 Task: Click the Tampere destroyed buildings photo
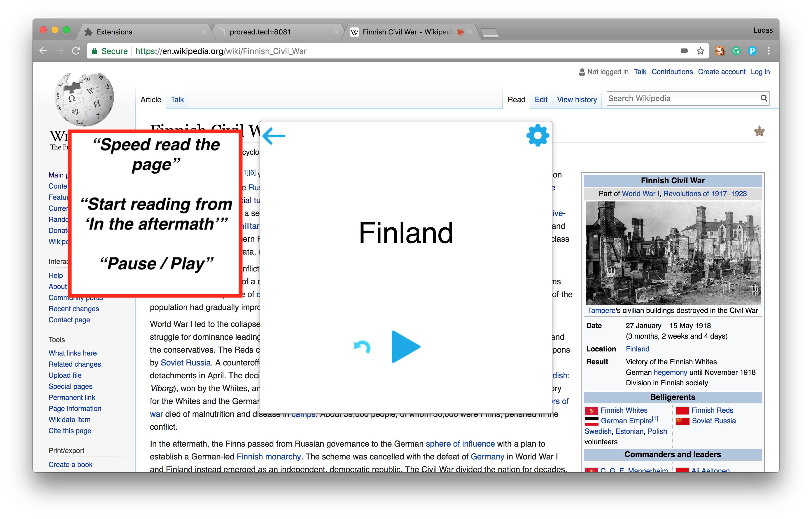coord(673,253)
